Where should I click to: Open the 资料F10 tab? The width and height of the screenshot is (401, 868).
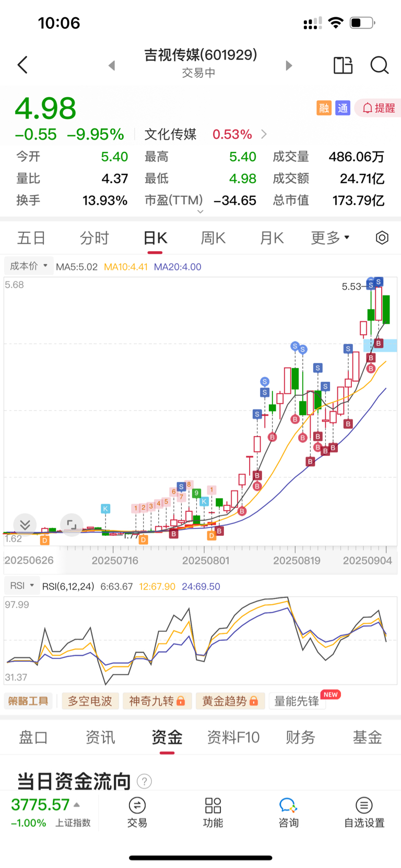233,737
